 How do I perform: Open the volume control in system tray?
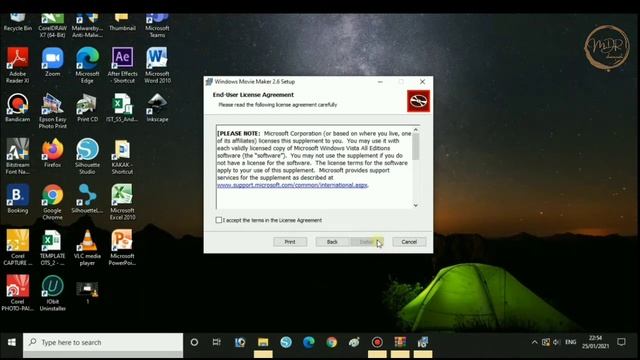click(556, 342)
